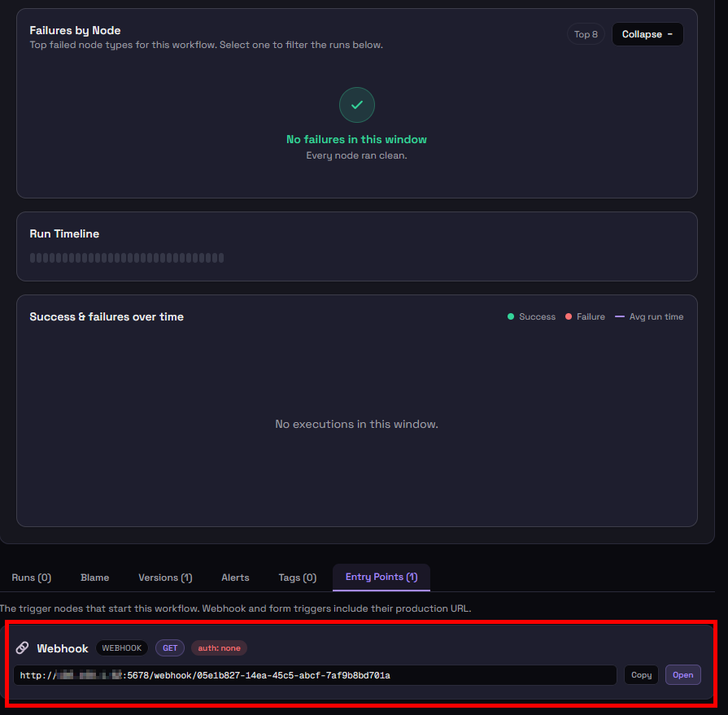Viewport: 728px width, 715px height.
Task: Click the 'No failures in this window' text
Action: [356, 139]
